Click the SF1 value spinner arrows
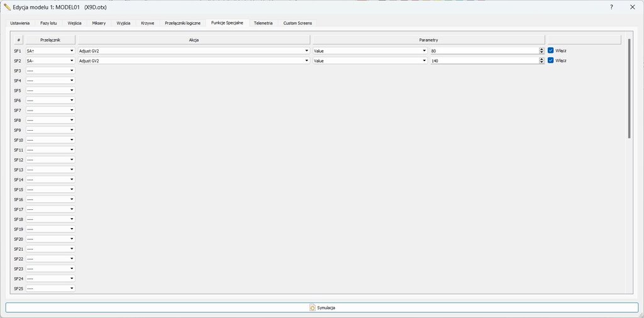 tap(541, 50)
